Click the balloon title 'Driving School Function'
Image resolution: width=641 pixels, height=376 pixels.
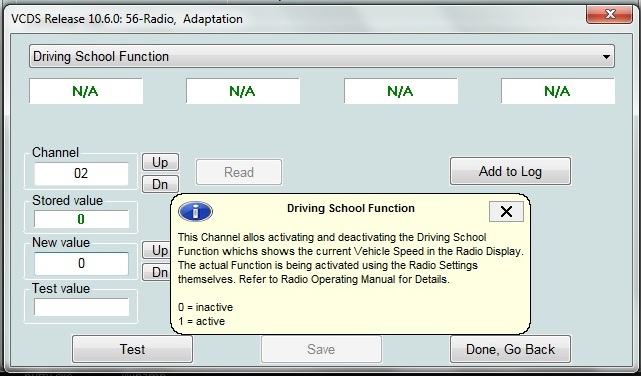(351, 208)
